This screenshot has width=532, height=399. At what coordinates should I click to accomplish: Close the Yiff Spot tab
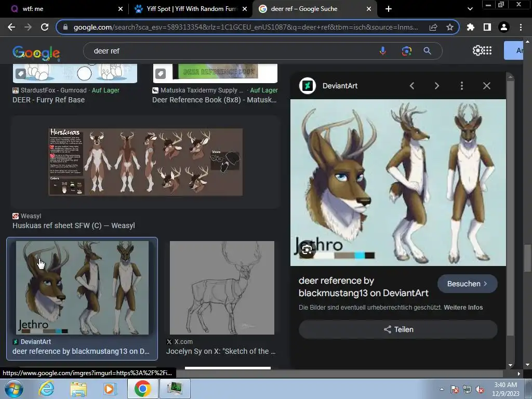click(x=245, y=9)
